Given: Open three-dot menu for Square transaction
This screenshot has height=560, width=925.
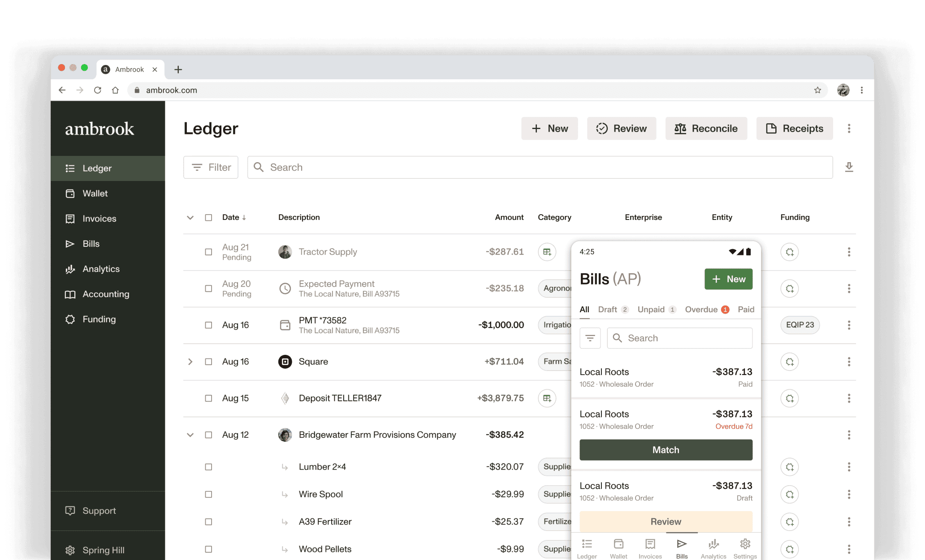Looking at the screenshot, I should 848,362.
